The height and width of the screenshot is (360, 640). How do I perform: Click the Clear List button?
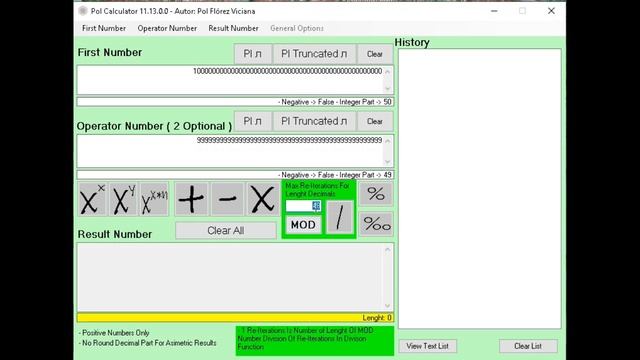coord(528,346)
